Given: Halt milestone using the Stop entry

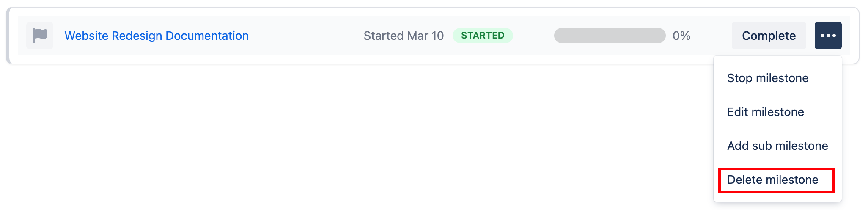Looking at the screenshot, I should pos(767,78).
